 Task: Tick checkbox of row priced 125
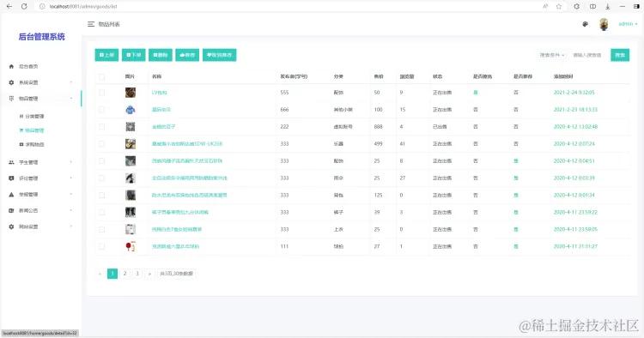(102, 196)
